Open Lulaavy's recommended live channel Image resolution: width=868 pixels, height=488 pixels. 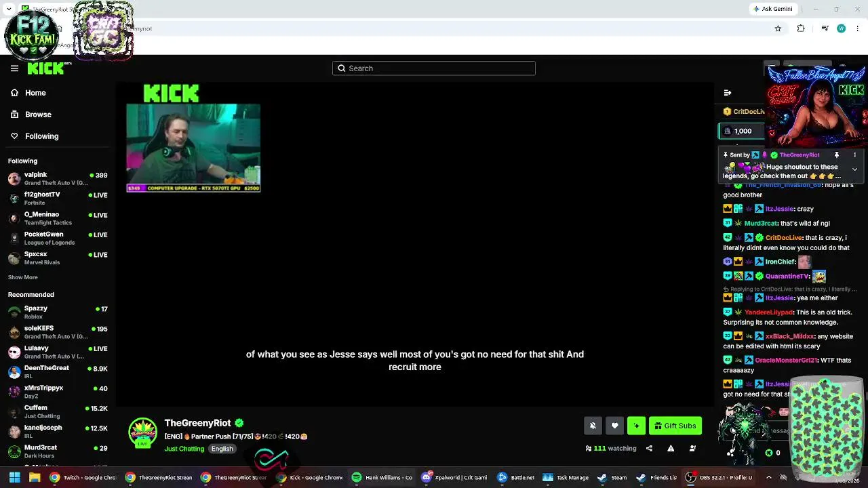coord(58,352)
